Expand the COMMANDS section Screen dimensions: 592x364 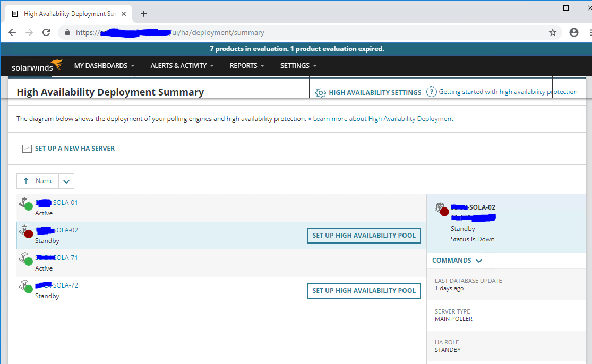coord(457,261)
